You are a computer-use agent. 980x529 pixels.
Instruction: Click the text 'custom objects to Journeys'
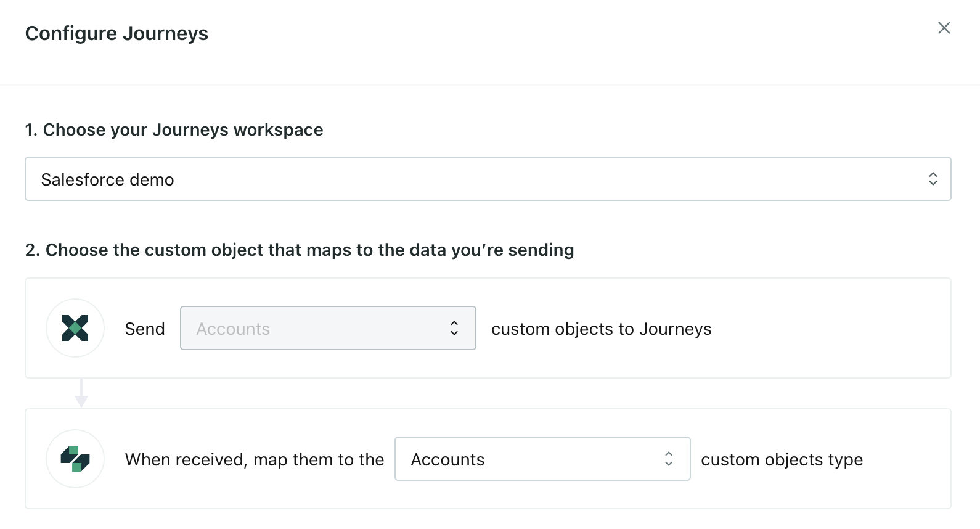click(x=601, y=329)
